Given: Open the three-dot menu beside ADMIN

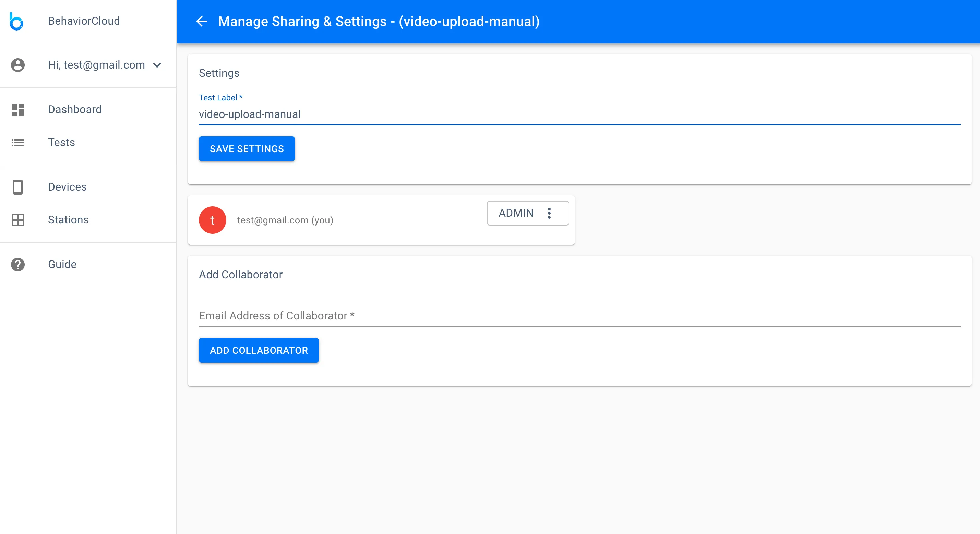Looking at the screenshot, I should click(x=549, y=213).
